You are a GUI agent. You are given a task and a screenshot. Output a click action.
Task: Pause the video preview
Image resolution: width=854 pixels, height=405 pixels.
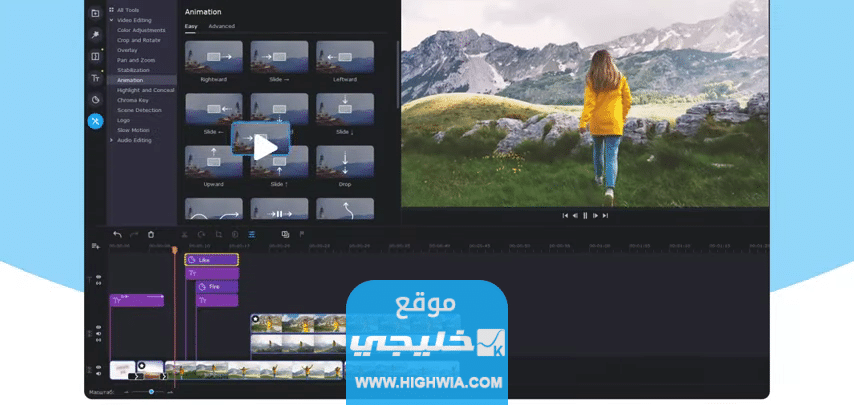pos(585,216)
